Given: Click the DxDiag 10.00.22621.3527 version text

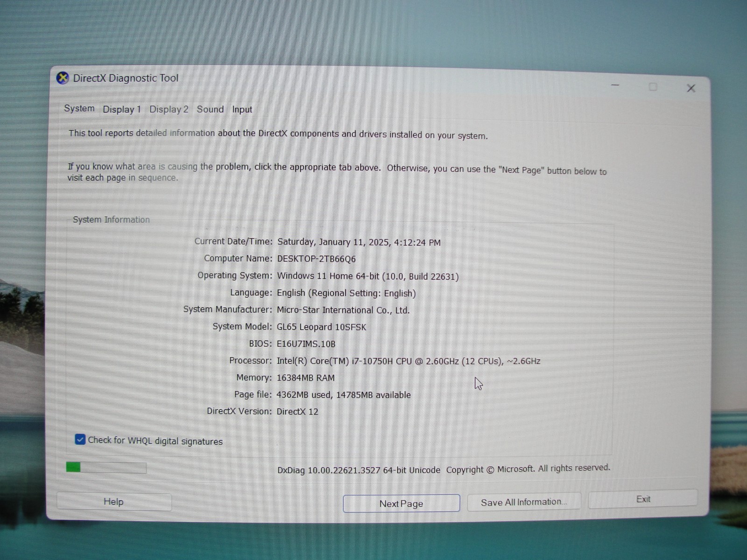Looking at the screenshot, I should point(359,470).
